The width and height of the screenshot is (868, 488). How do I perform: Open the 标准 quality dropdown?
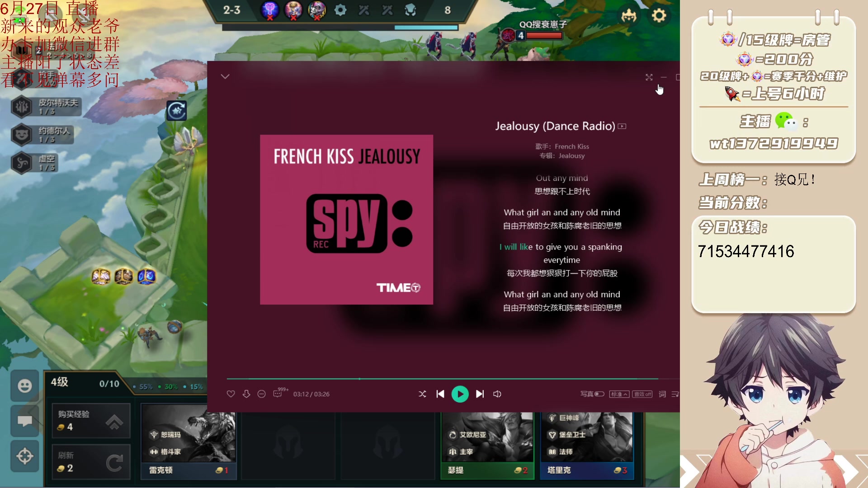click(x=619, y=394)
